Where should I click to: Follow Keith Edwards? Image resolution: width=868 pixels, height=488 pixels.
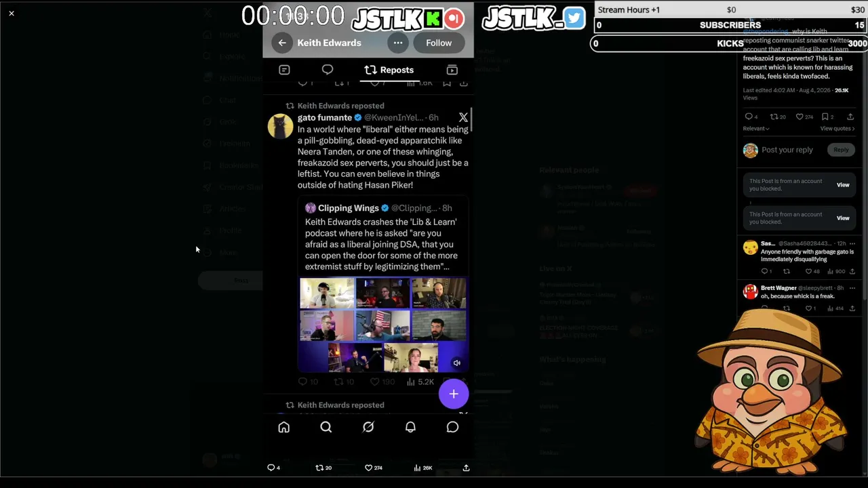[x=439, y=43]
